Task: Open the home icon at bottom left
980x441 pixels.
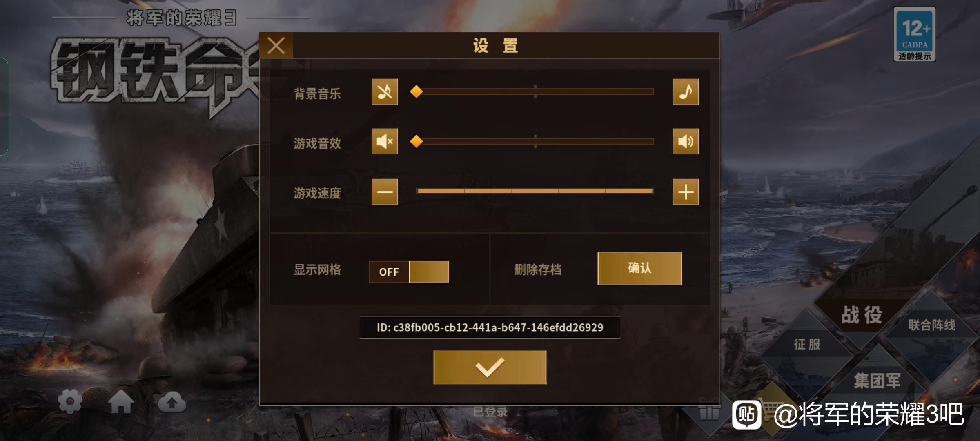Action: coord(121,402)
